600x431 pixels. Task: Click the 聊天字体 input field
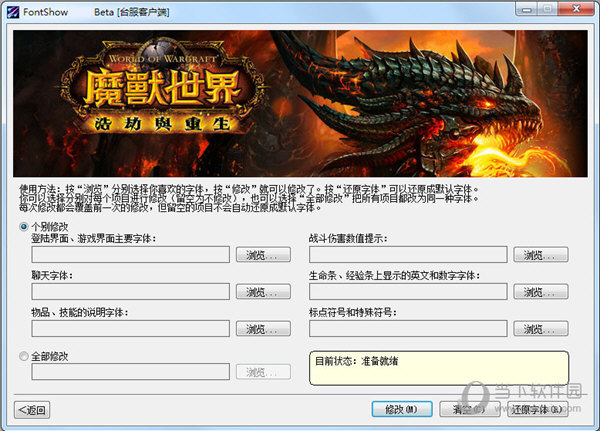coord(130,292)
